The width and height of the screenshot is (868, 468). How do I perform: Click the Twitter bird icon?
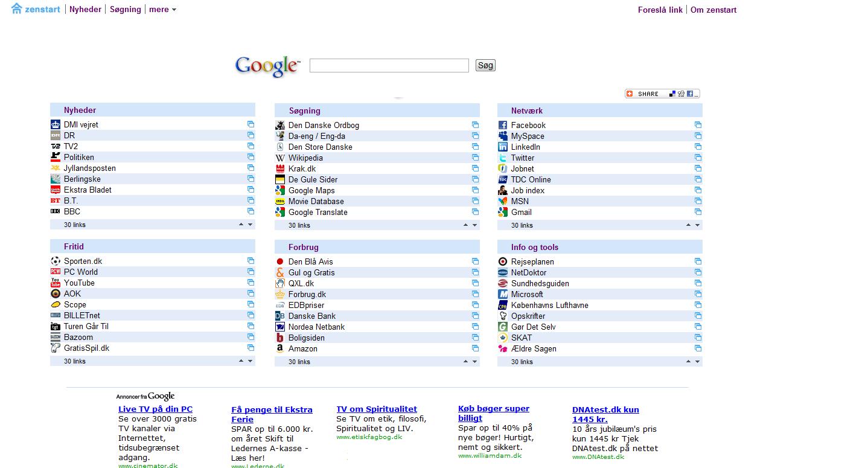click(x=503, y=158)
